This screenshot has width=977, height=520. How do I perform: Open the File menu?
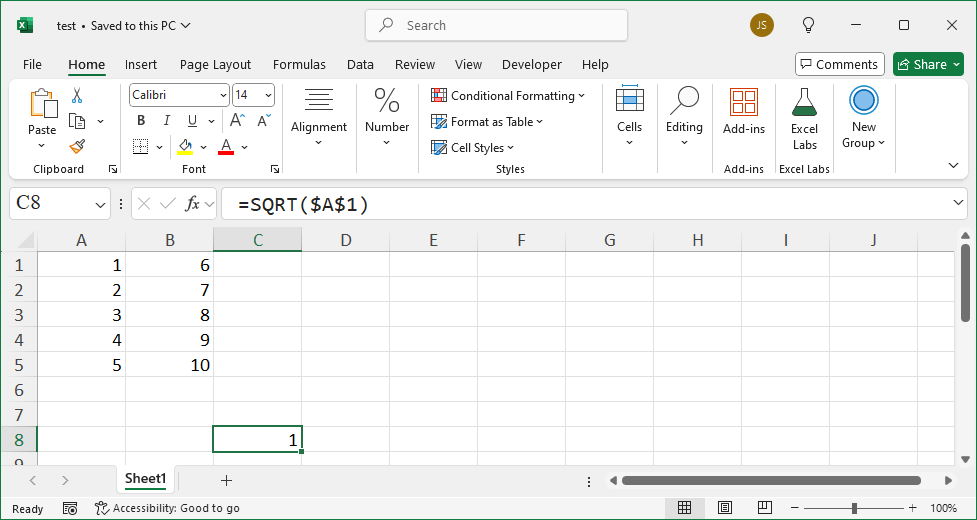(x=32, y=65)
